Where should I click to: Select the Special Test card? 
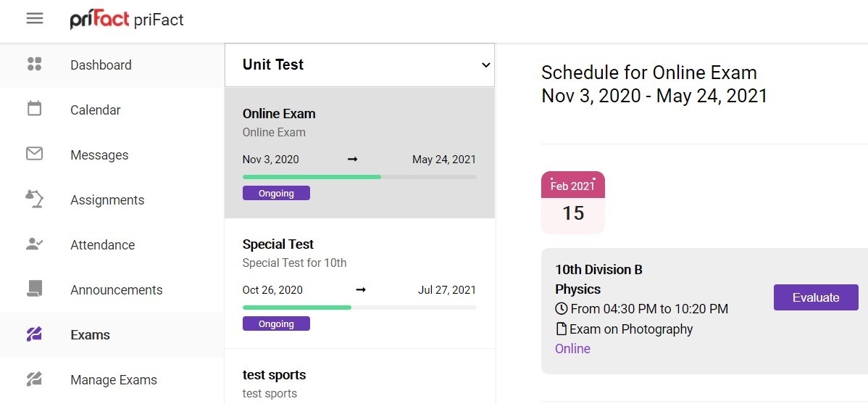(x=359, y=283)
